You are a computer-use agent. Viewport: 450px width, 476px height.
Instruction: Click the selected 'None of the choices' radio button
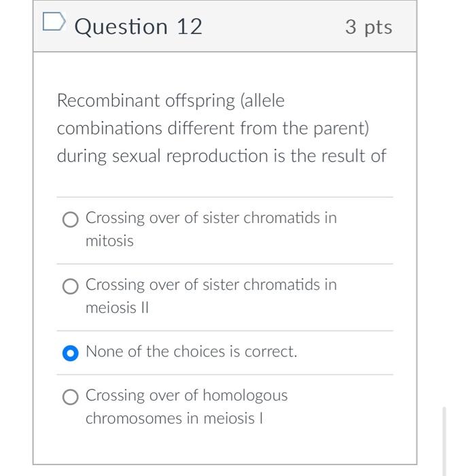click(x=71, y=353)
